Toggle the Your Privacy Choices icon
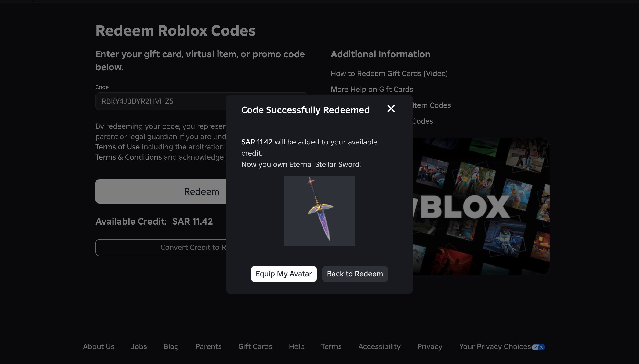The width and height of the screenshot is (639, 364). pyautogui.click(x=538, y=347)
